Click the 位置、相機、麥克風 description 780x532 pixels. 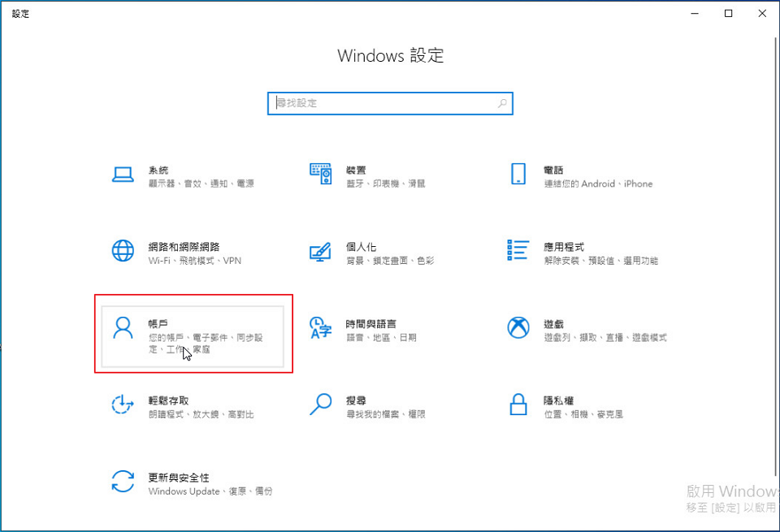(x=583, y=414)
